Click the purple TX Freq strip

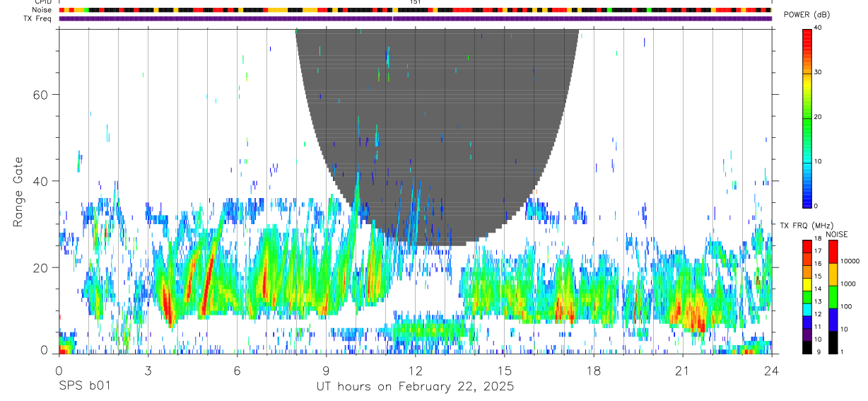415,18
